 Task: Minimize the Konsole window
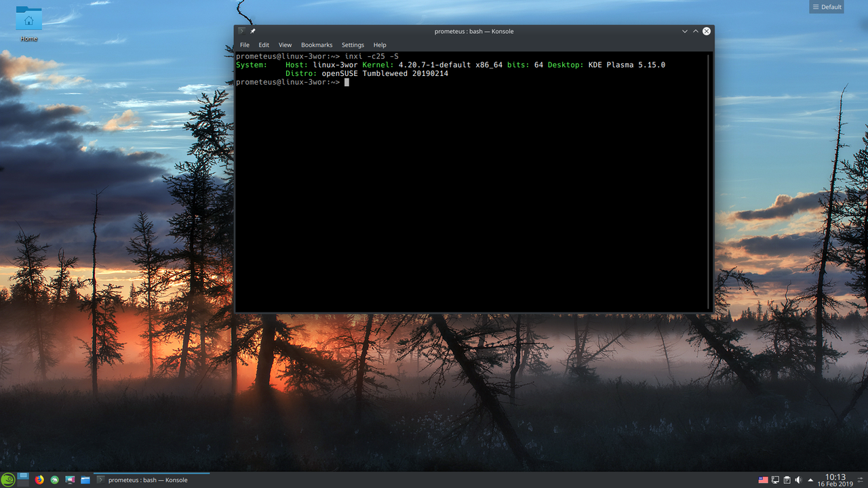[x=685, y=31]
